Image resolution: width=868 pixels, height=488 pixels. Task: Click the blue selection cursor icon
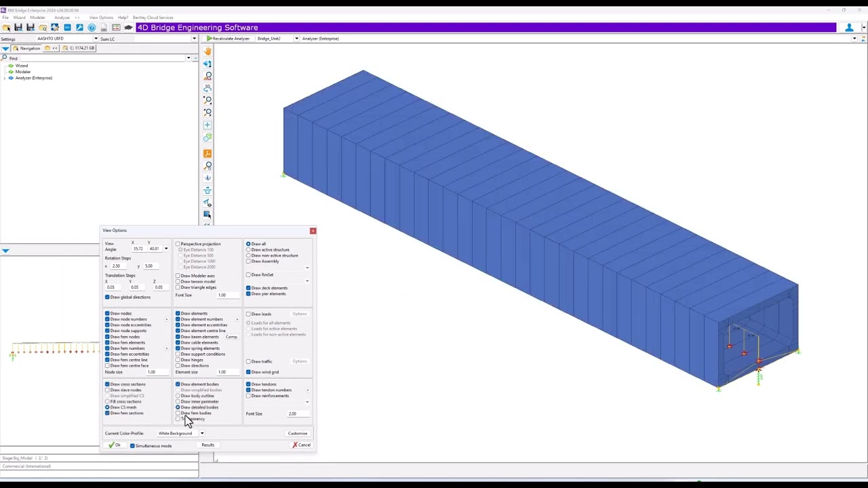[x=208, y=215]
